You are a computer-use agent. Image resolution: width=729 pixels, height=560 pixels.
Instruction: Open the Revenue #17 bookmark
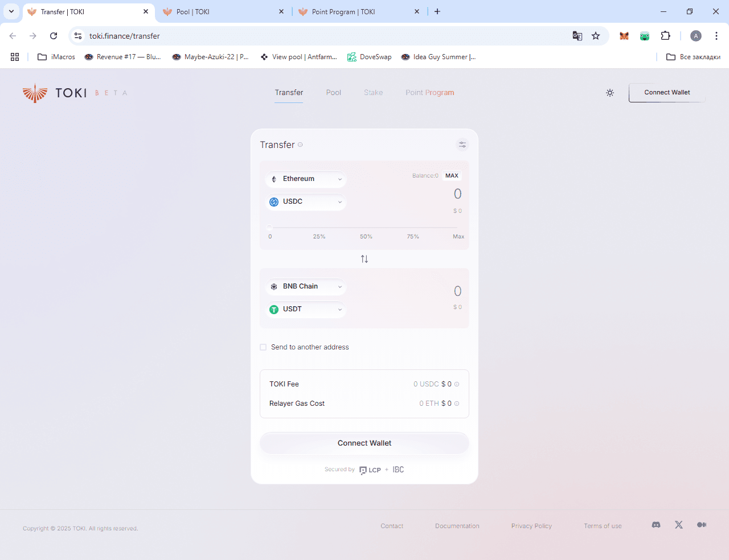pyautogui.click(x=122, y=57)
